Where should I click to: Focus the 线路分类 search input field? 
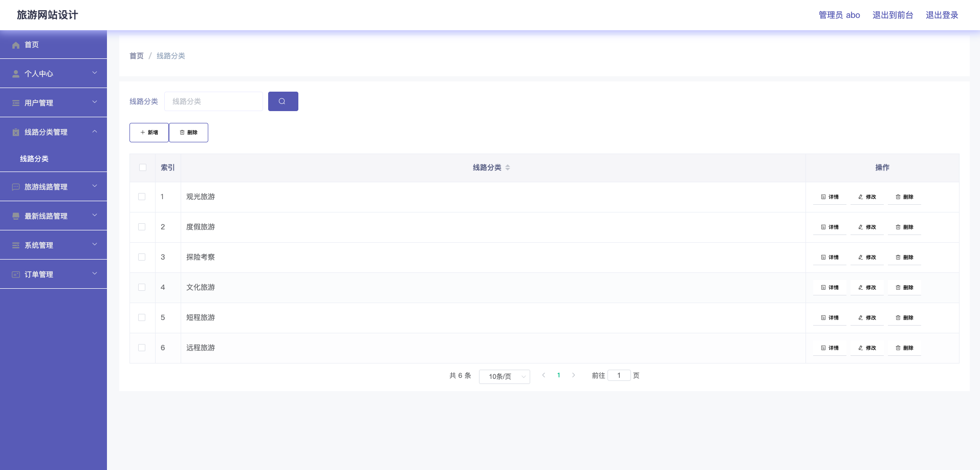213,101
